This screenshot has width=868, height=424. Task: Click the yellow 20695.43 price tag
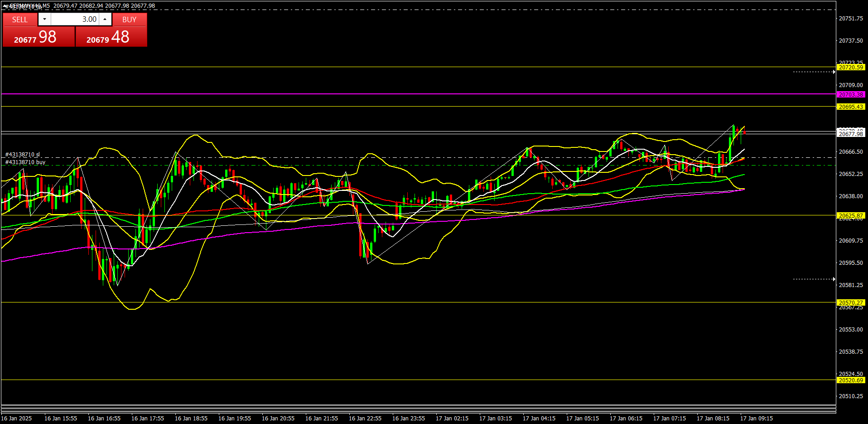[x=851, y=107]
